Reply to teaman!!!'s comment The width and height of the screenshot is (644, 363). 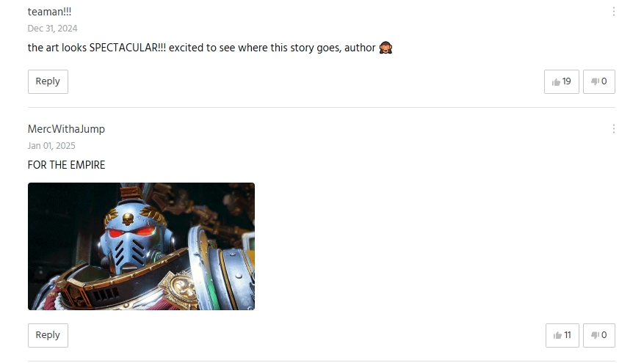click(x=48, y=81)
